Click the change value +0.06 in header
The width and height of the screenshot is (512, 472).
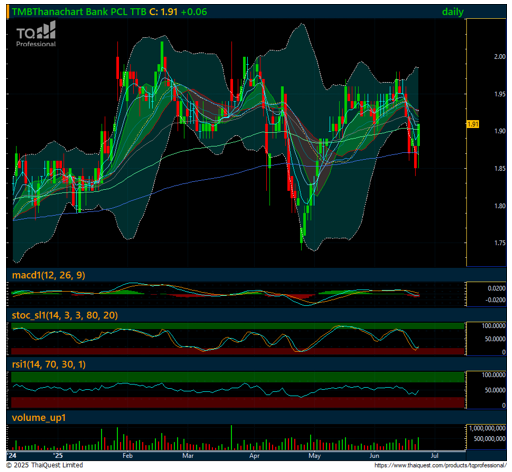click(194, 12)
